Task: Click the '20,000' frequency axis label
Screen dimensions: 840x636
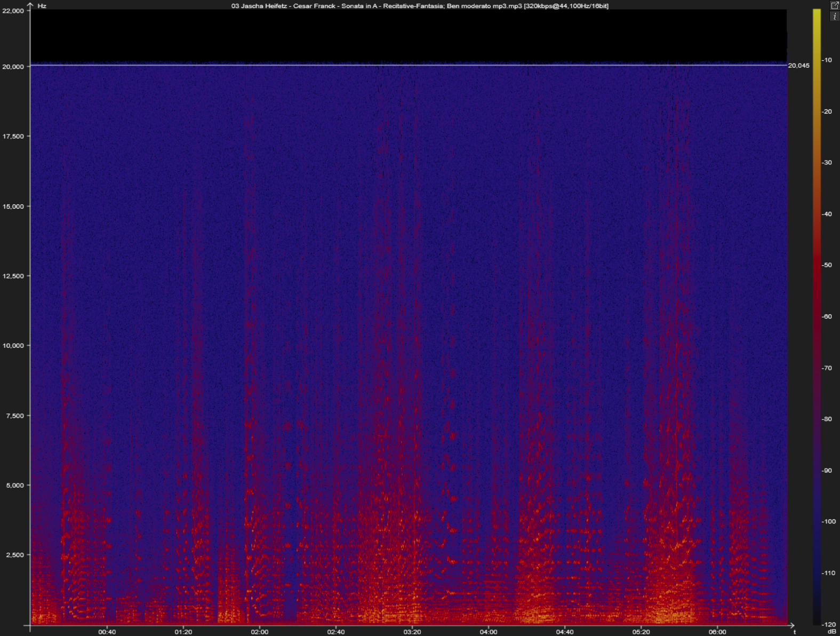Action: click(x=13, y=67)
